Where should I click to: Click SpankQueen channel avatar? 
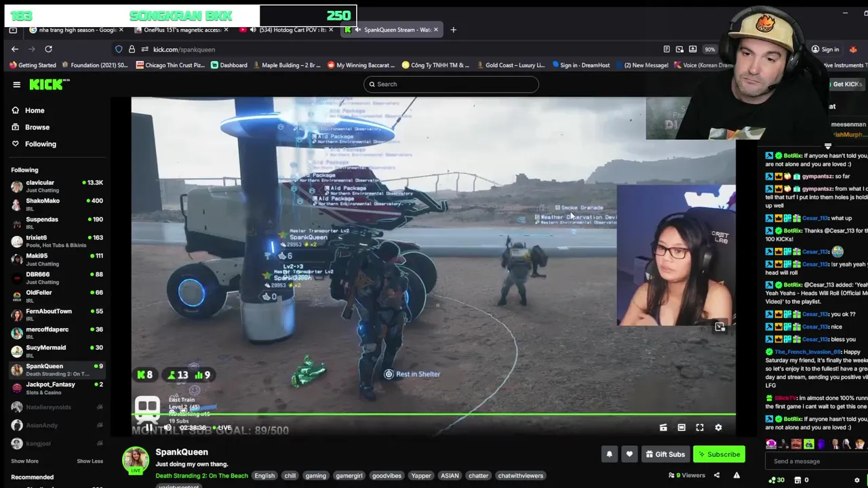click(x=136, y=460)
